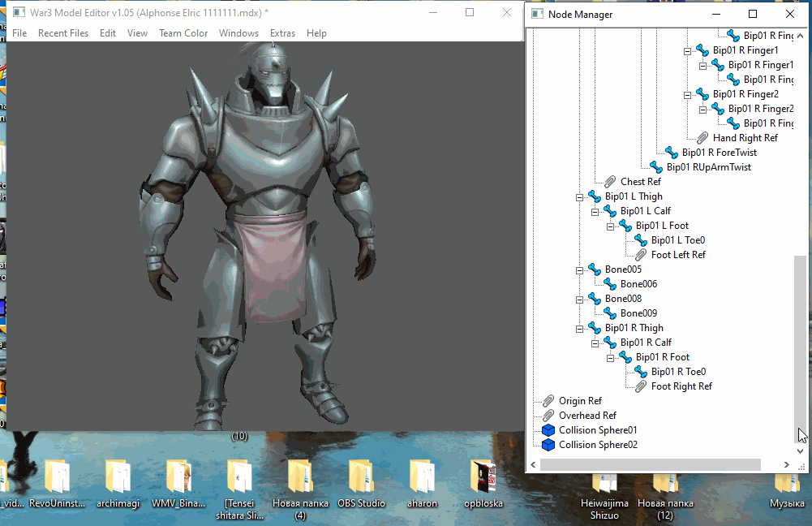Viewport: 812px width, 526px height.
Task: Click the blue cube icon of Collision Sphere01
Action: click(548, 430)
